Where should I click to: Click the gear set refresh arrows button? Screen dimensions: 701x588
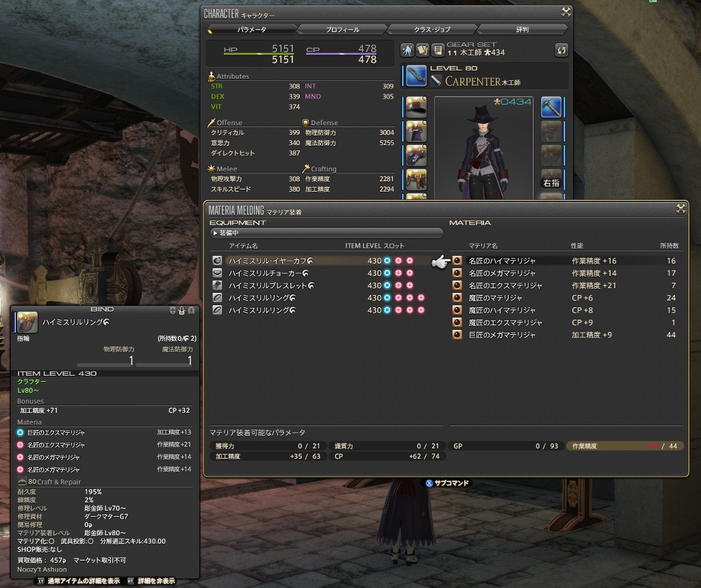click(561, 50)
